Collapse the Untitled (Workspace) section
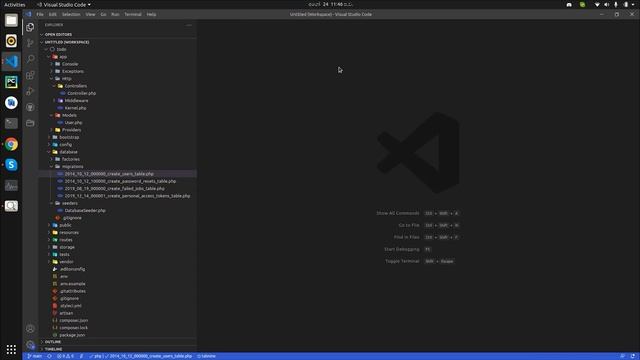The image size is (640, 360). 118,42
